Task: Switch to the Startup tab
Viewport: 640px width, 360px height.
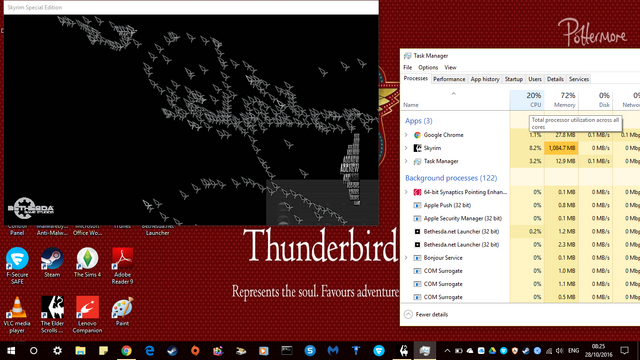Action: point(513,79)
